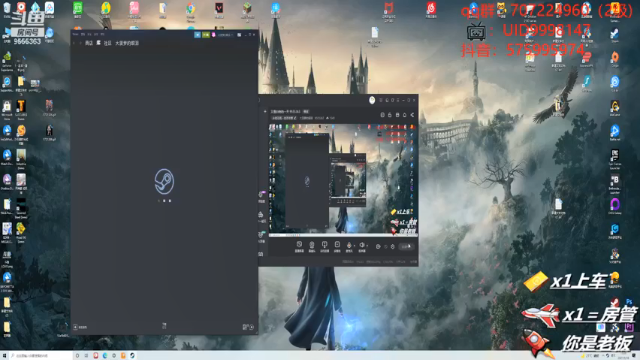
Task: Open Microsoft Edge from the taskbar
Action: 105,356
